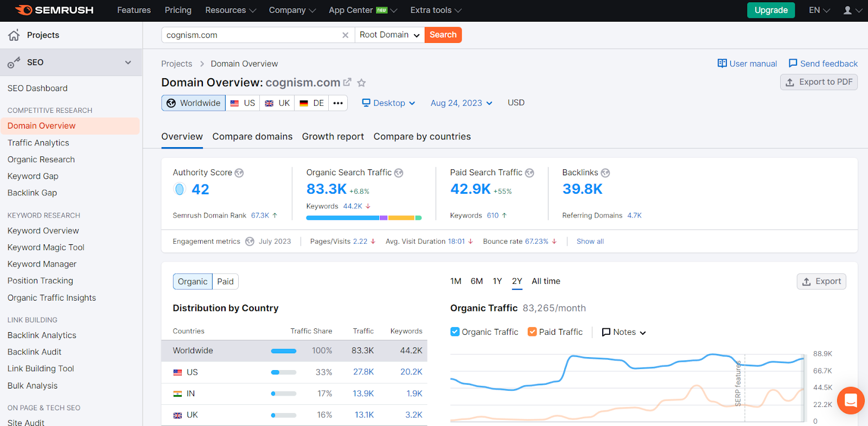
Task: Click the authority score circle icon
Action: click(180, 189)
